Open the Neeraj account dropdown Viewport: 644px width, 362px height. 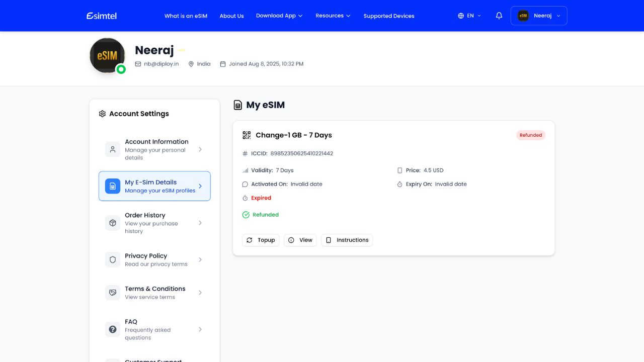[x=539, y=16]
